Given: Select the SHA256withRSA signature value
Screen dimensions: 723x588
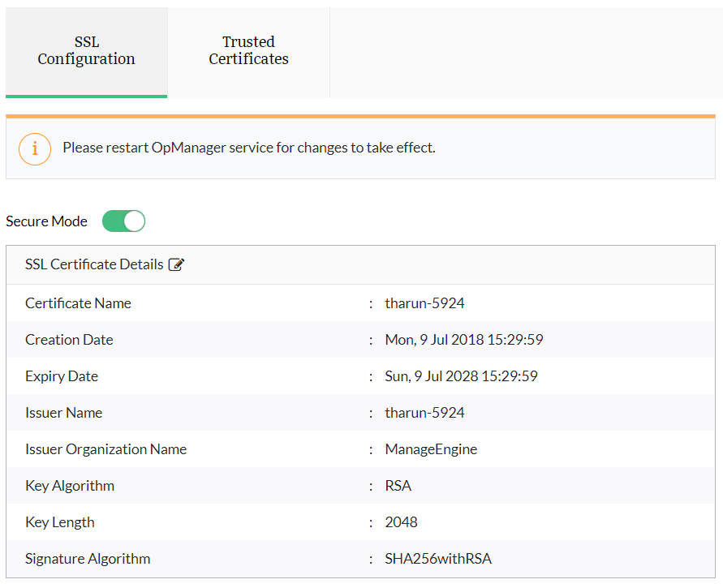Looking at the screenshot, I should point(438,559).
